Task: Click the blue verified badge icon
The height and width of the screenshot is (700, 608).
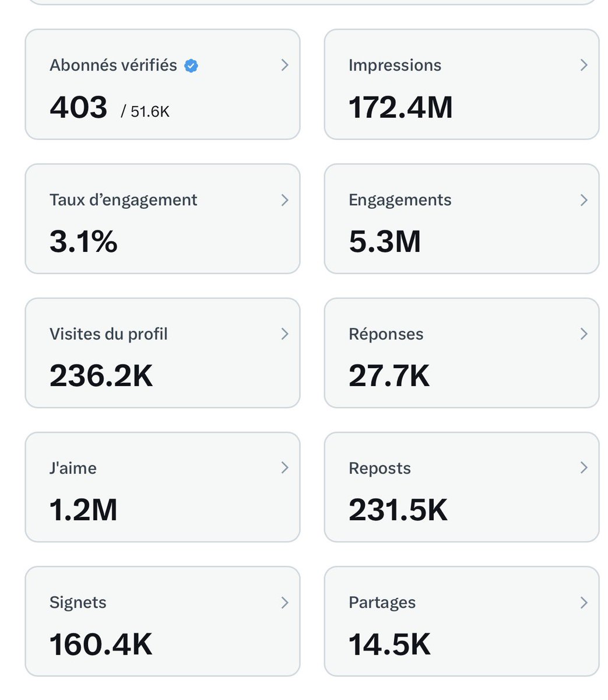Action: [191, 65]
